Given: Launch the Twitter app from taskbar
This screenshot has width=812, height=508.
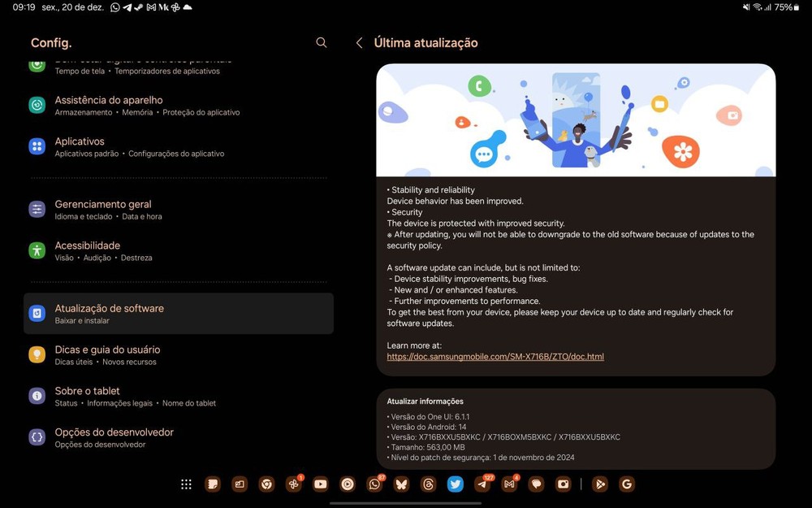Looking at the screenshot, I should pos(456,484).
